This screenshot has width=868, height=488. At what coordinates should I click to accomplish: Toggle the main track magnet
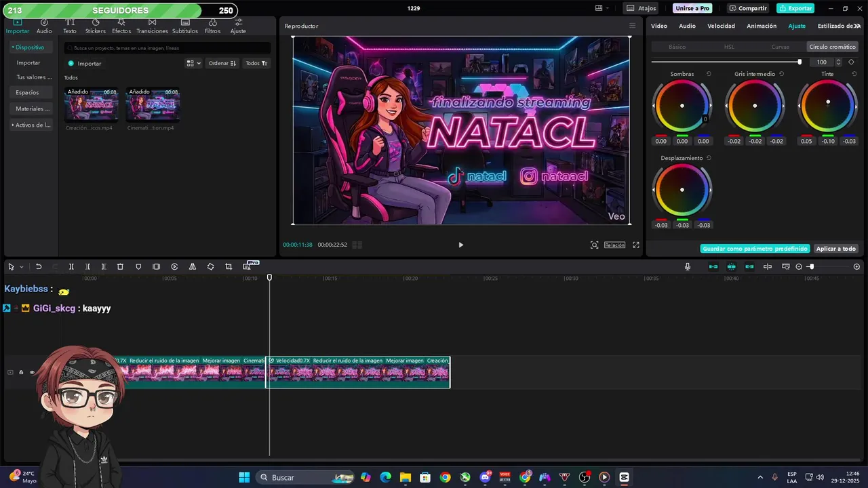[713, 267]
